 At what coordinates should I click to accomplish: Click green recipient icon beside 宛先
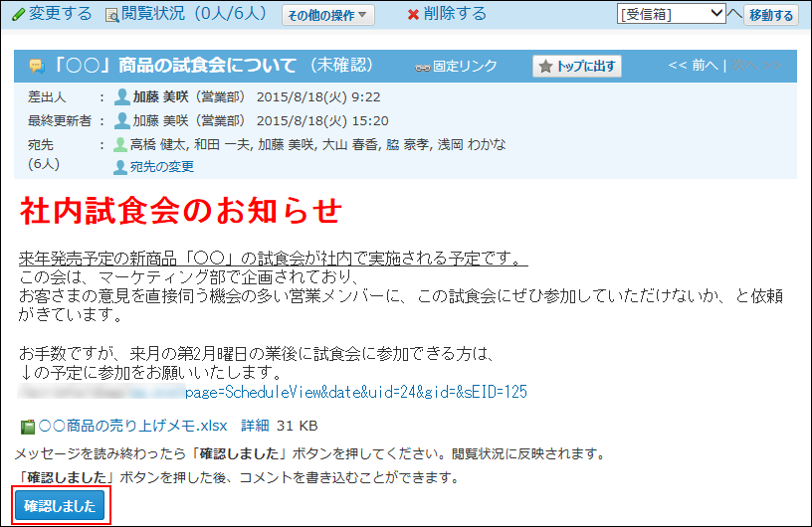[x=120, y=144]
